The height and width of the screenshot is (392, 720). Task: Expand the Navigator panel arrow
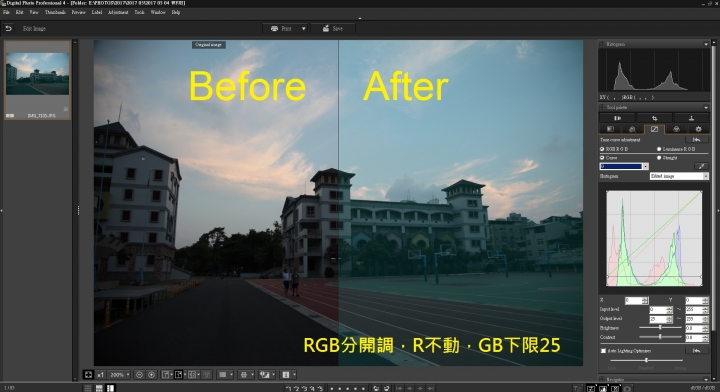(706, 379)
